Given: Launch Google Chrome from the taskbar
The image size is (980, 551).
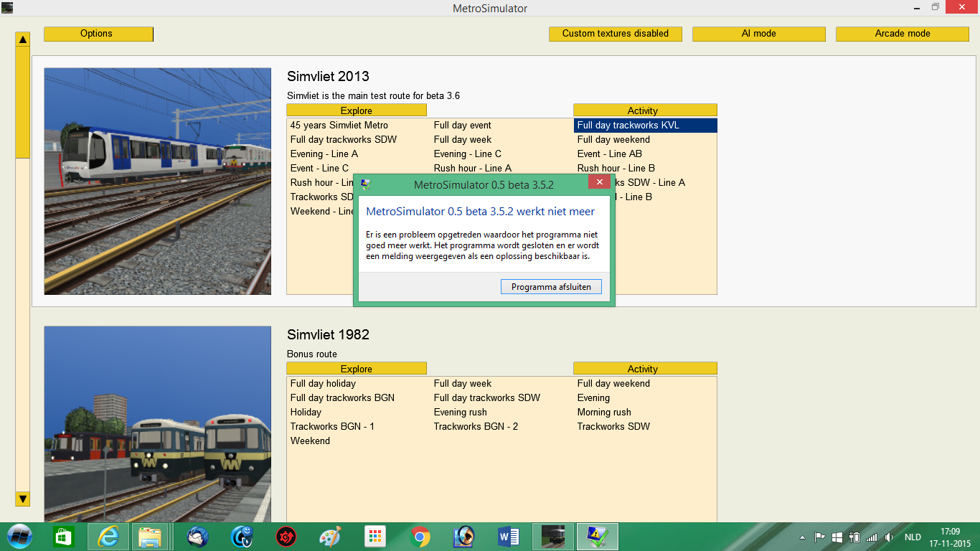Looking at the screenshot, I should 420,536.
